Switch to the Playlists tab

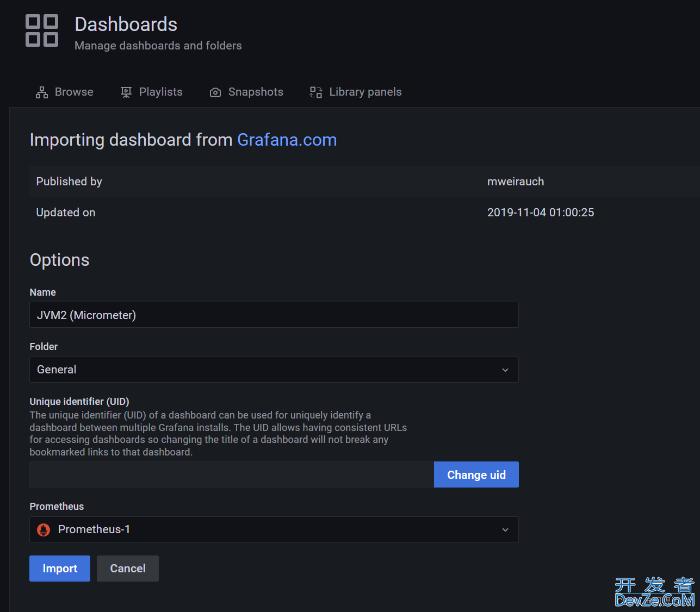point(152,92)
